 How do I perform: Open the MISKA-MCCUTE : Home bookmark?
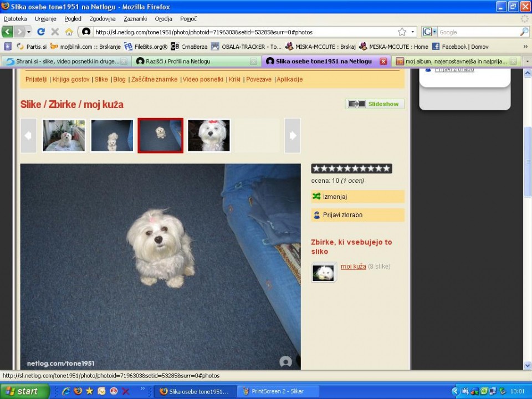tap(394, 47)
